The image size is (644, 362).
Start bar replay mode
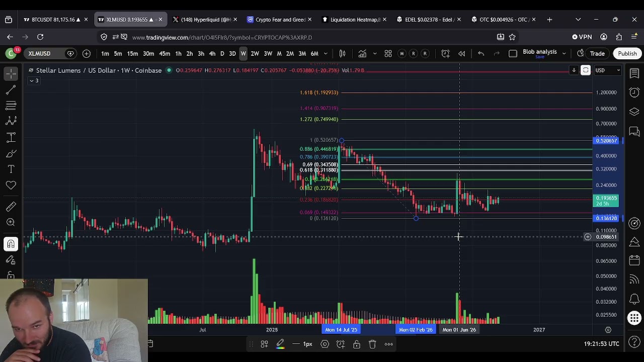pyautogui.click(x=461, y=53)
